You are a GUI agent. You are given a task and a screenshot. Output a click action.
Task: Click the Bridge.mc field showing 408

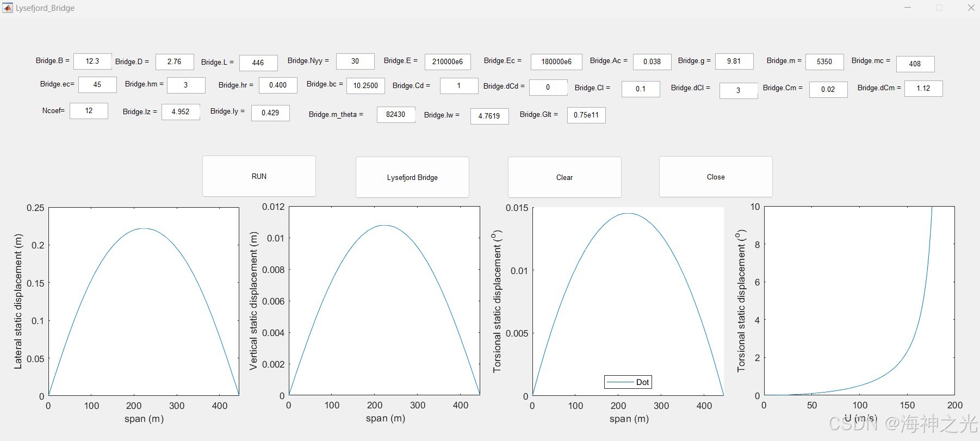coord(915,64)
